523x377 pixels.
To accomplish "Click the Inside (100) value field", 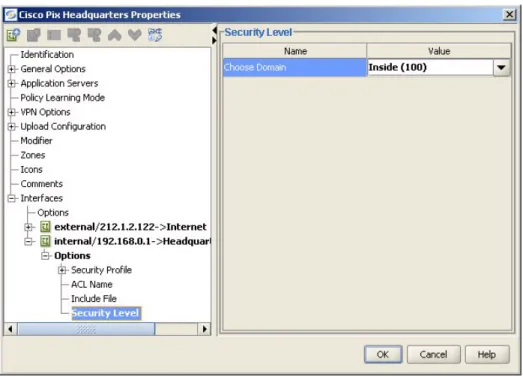I will point(430,67).
